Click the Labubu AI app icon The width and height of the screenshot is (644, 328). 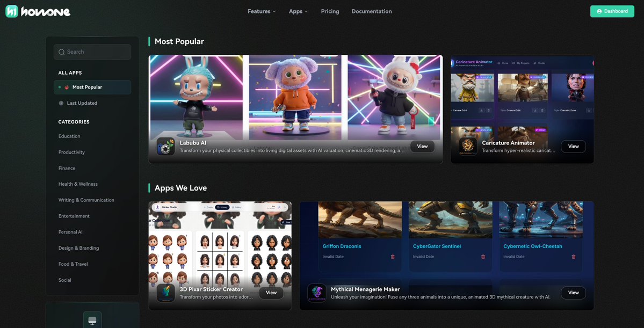coord(165,146)
